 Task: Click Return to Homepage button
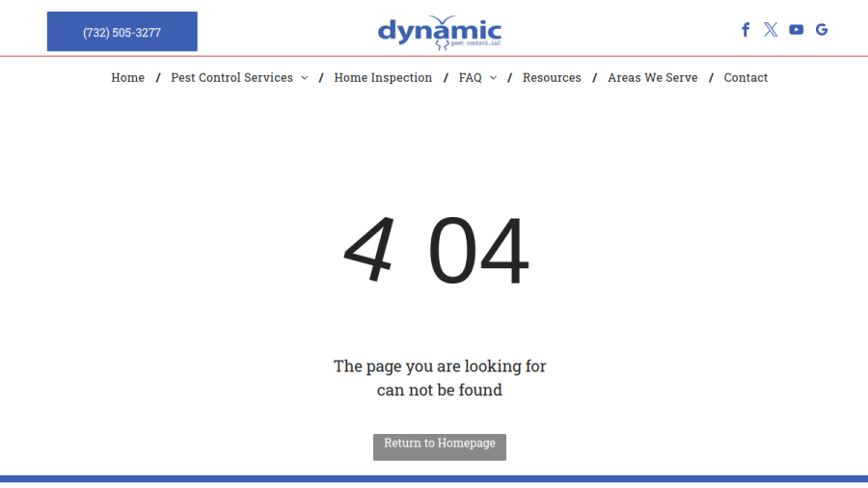(440, 447)
